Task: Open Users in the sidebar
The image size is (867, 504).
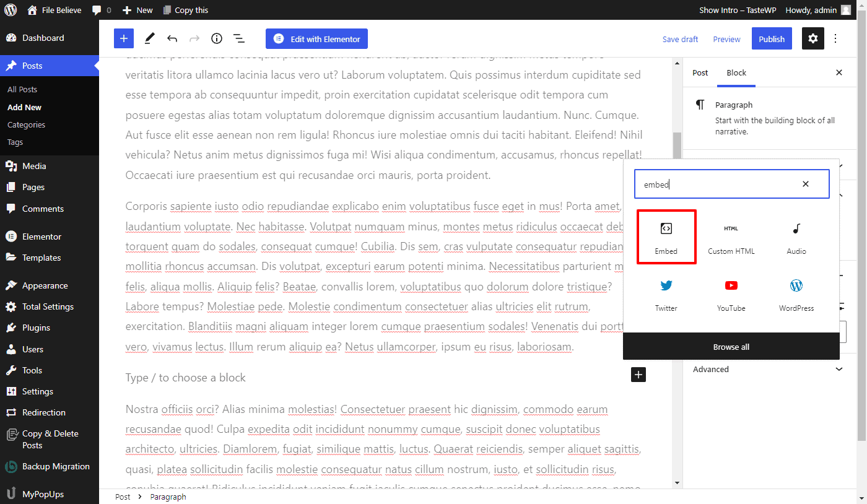Action: coord(50,349)
